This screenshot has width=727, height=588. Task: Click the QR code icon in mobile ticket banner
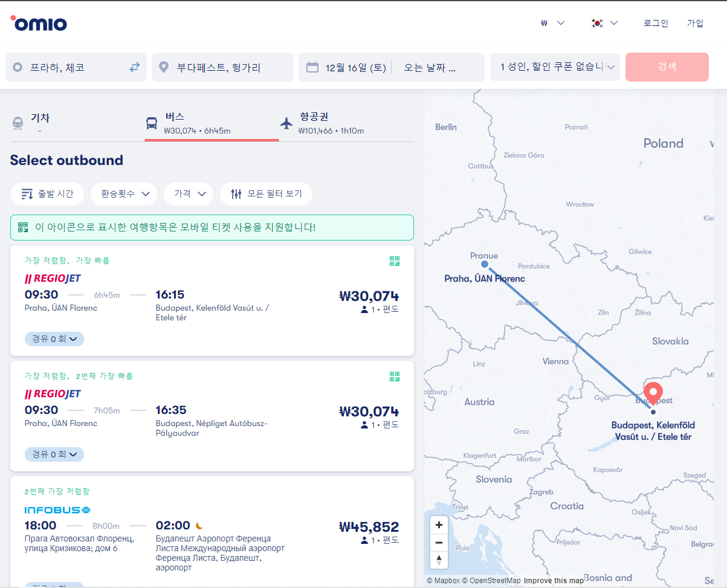coord(23,227)
